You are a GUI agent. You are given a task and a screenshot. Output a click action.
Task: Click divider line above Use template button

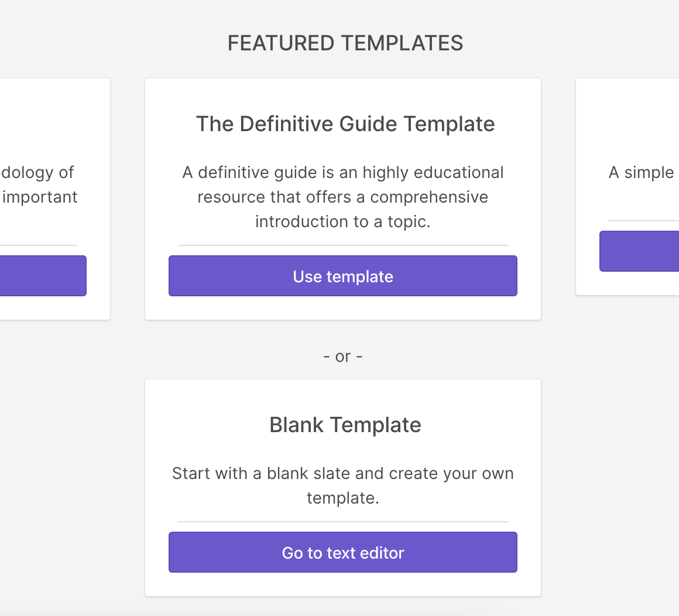[x=343, y=245]
